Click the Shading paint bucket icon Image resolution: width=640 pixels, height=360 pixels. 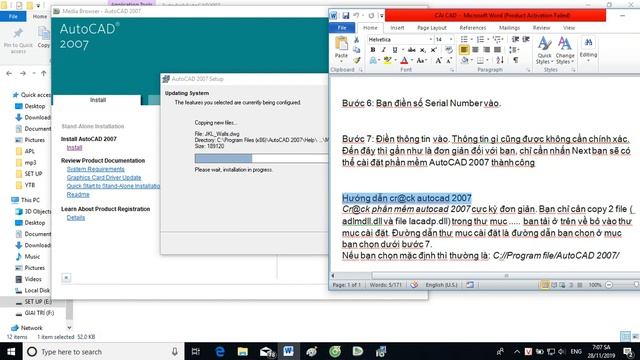pyautogui.click(x=465, y=60)
